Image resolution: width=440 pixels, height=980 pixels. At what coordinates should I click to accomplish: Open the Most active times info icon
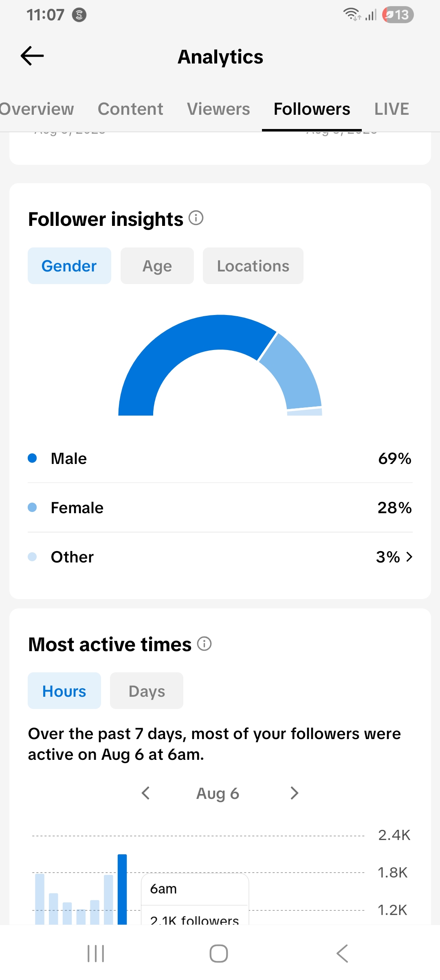click(204, 644)
